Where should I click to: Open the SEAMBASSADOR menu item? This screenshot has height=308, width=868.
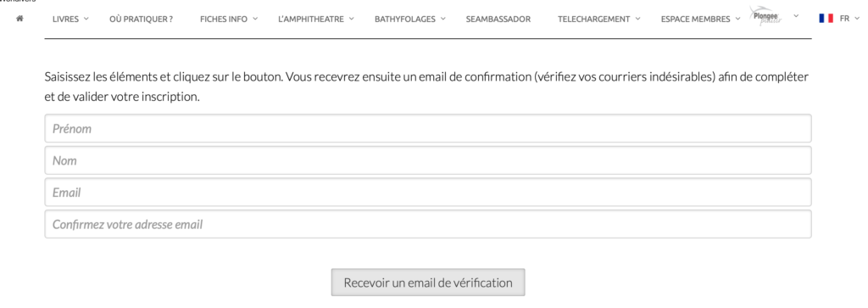498,19
